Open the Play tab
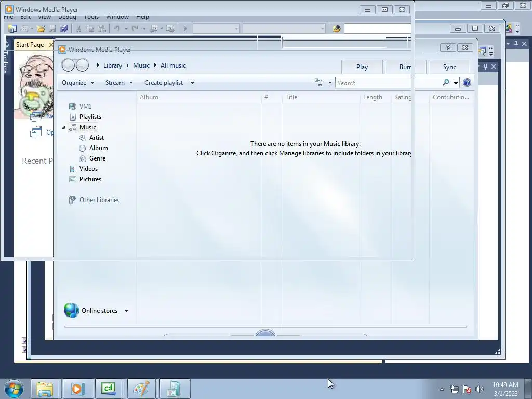Screen dimensions: 532x399 [362, 67]
